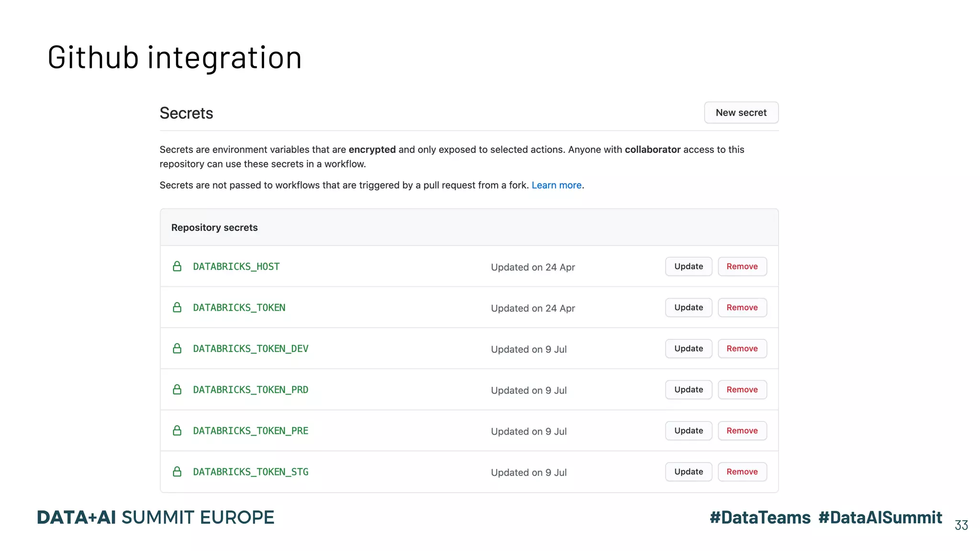Click the Secrets section heading
This screenshot has height=551, width=980.
tap(186, 113)
